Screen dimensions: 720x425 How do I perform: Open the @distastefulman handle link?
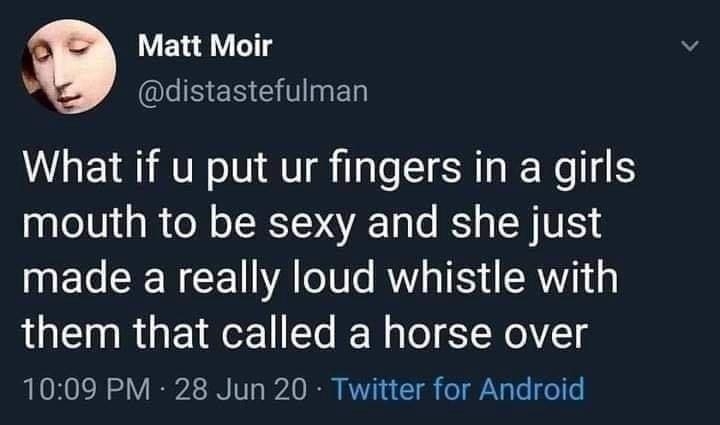pyautogui.click(x=253, y=90)
